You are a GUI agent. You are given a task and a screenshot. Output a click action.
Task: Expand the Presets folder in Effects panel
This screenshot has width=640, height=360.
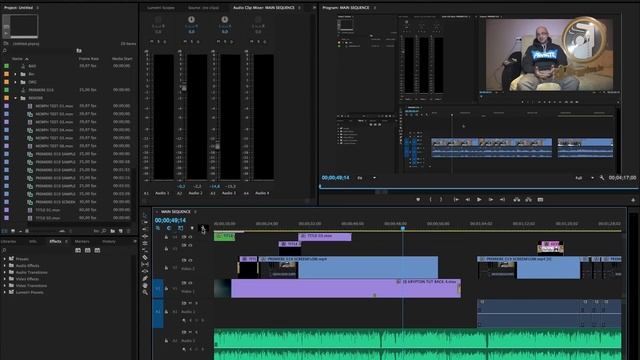click(x=4, y=259)
